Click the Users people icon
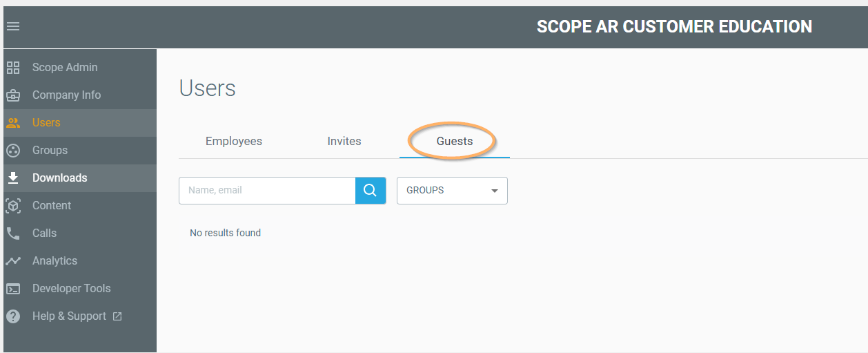868x353 pixels. (13, 123)
